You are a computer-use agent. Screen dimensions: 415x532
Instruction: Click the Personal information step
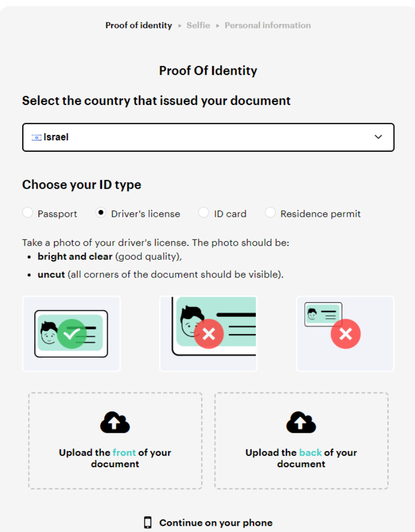pyautogui.click(x=267, y=25)
